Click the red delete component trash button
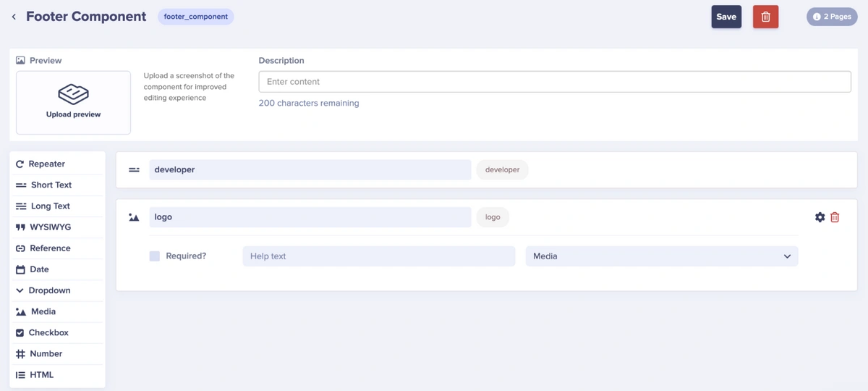Screen dimensions: 868x391 click(x=765, y=17)
